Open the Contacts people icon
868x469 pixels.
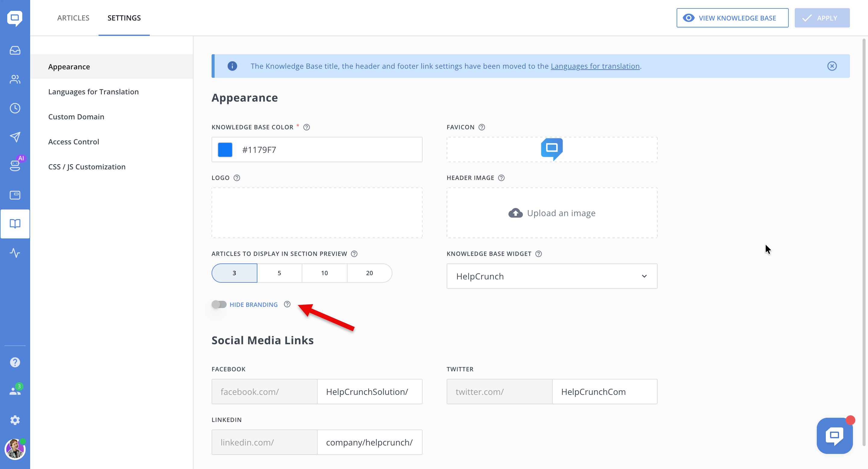point(15,80)
